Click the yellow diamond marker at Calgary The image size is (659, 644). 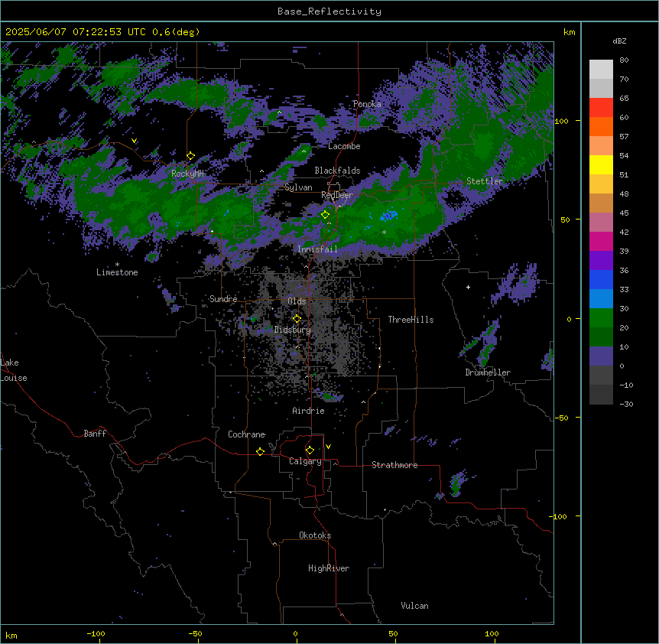(x=310, y=450)
